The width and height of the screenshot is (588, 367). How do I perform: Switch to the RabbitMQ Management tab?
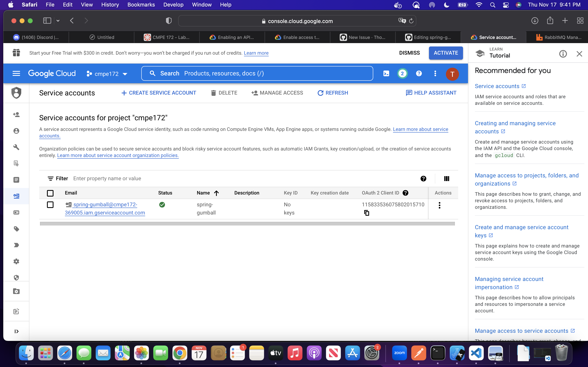559,37
